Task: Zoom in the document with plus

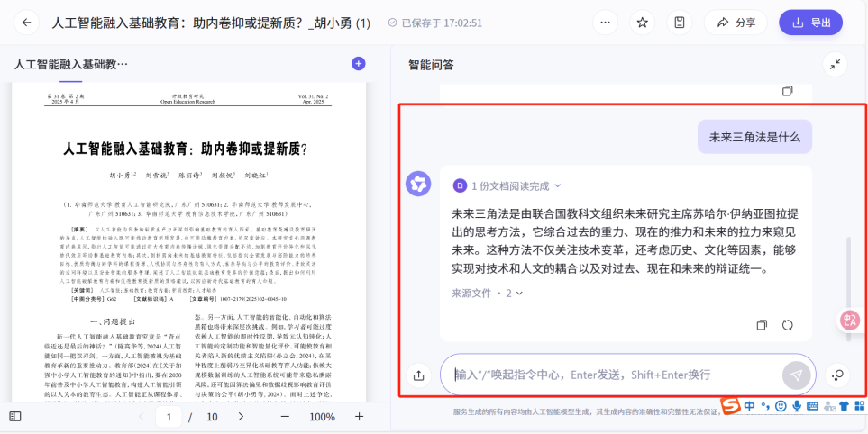Action: coord(359,416)
